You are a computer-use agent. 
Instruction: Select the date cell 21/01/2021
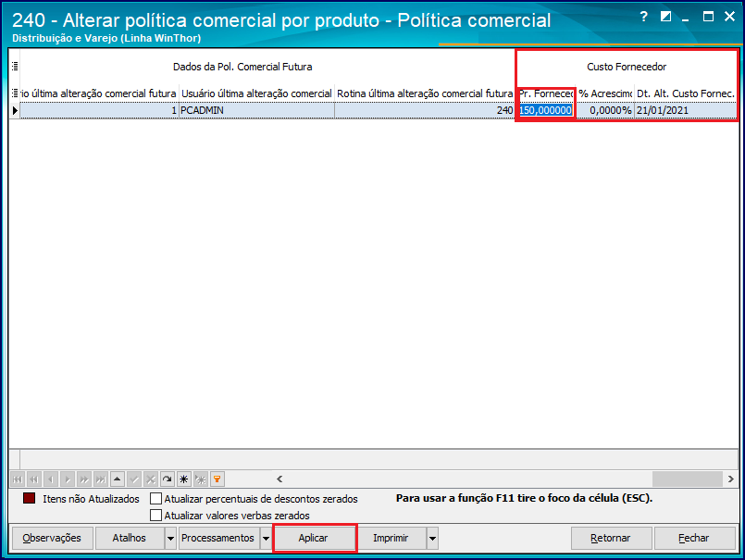tap(685, 110)
